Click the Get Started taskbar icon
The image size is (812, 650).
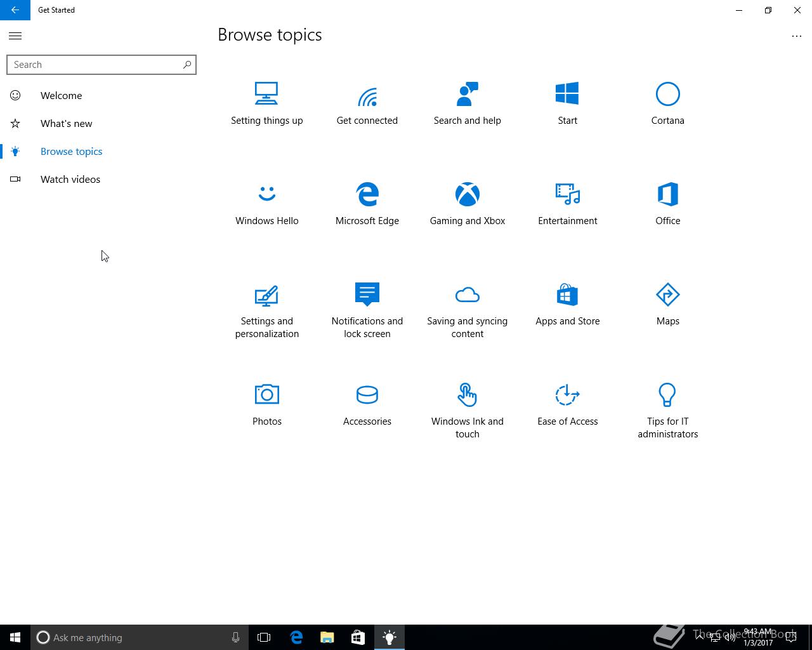click(x=389, y=637)
